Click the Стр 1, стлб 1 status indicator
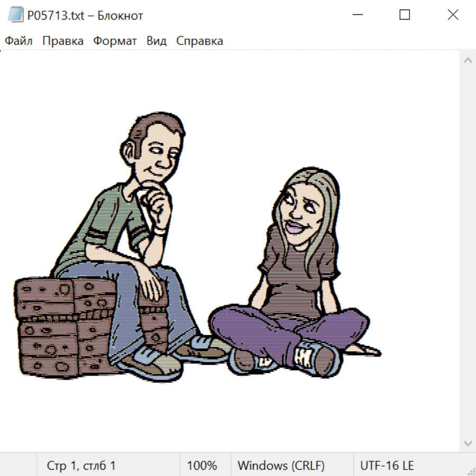This screenshot has height=476, width=476. [x=81, y=465]
